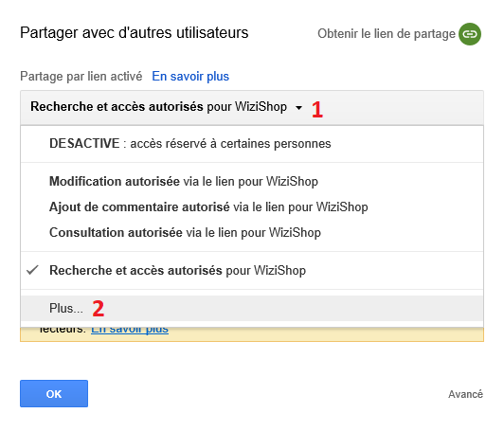Open top 'En savoir plus' link
Image resolution: width=504 pixels, height=431 pixels.
click(190, 77)
